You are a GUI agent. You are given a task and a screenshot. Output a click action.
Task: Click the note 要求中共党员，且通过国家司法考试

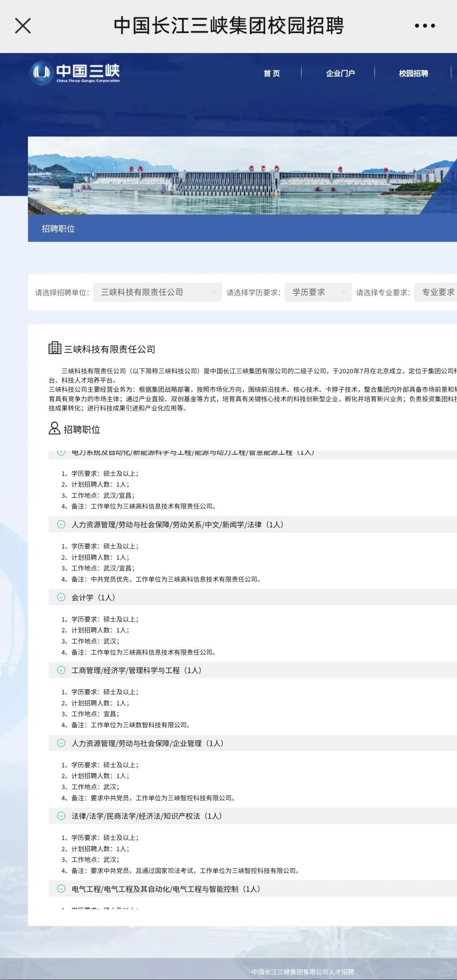click(180, 871)
